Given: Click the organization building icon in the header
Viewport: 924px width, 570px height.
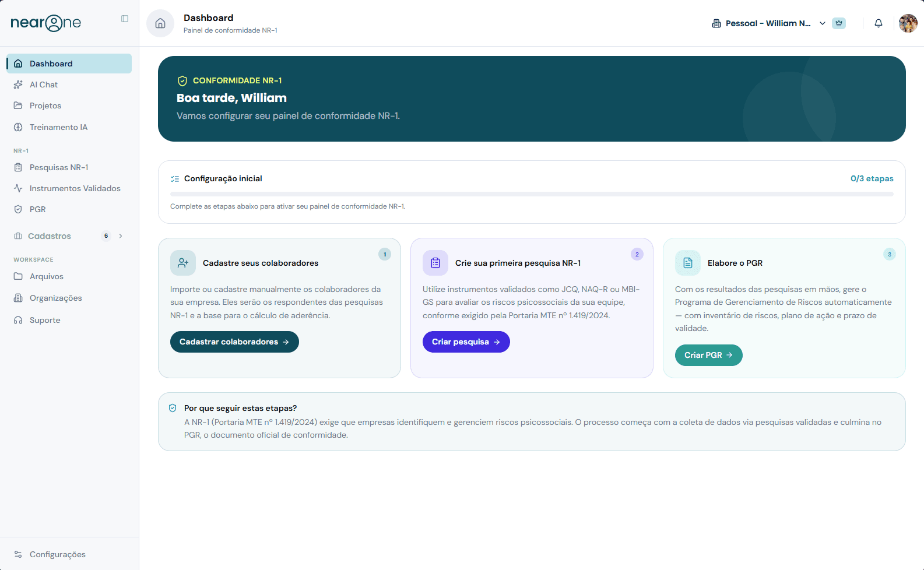Looking at the screenshot, I should (x=716, y=23).
